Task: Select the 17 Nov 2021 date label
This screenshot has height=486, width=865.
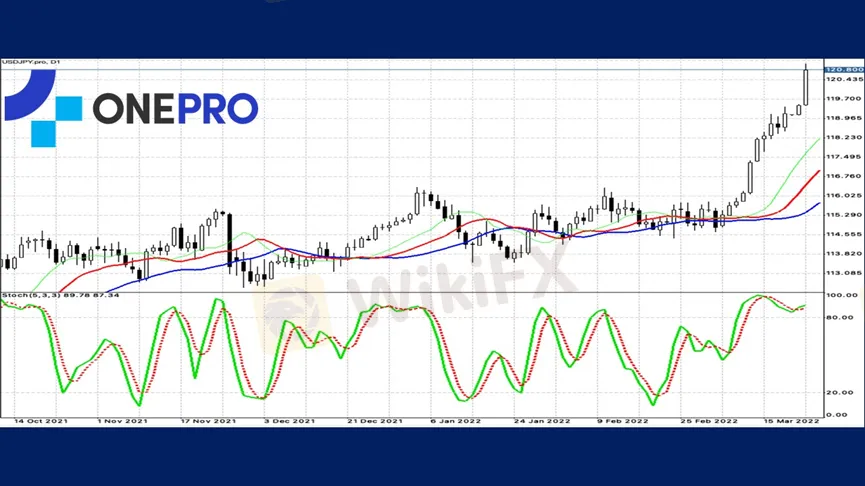Action: tap(208, 421)
